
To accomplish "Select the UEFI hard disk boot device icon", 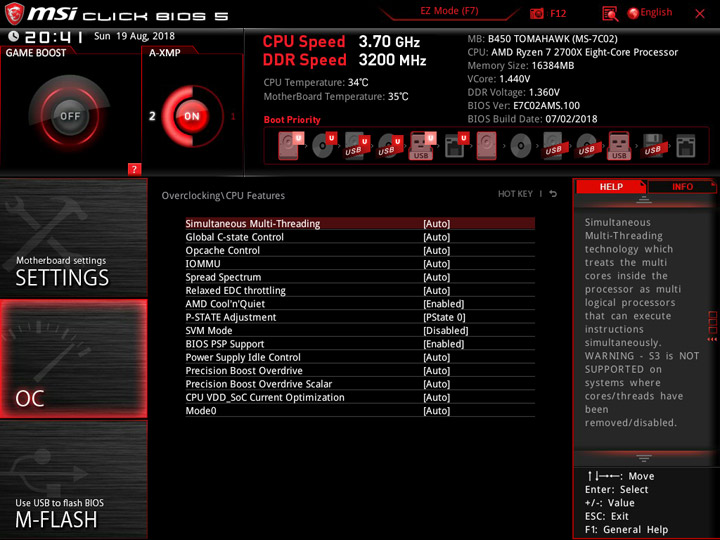I will tap(290, 146).
